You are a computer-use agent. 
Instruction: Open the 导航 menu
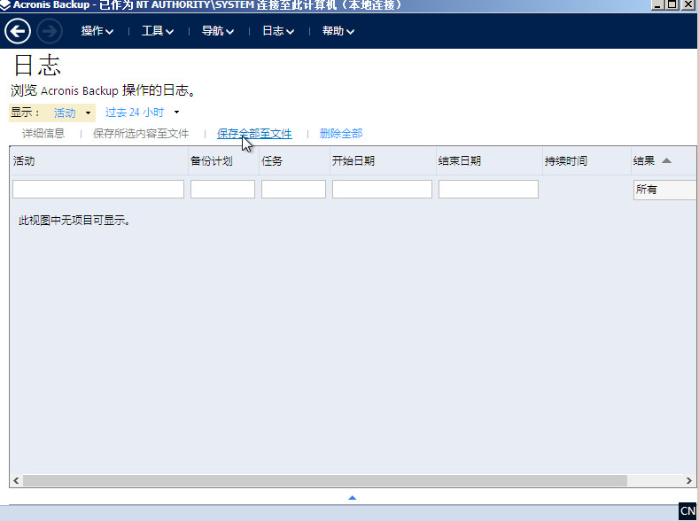[218, 31]
